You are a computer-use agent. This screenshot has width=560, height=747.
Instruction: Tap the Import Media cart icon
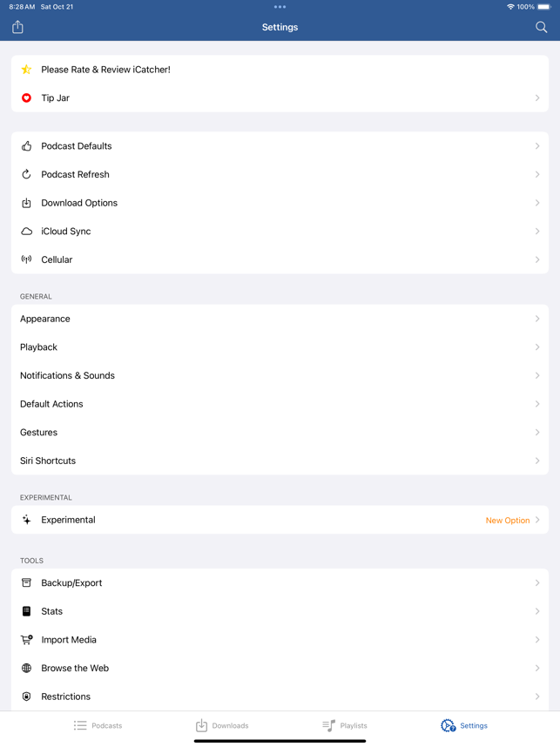click(x=27, y=640)
